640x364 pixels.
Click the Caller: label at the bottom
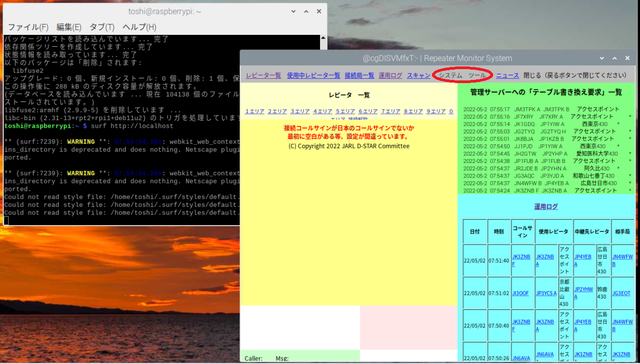(x=253, y=359)
